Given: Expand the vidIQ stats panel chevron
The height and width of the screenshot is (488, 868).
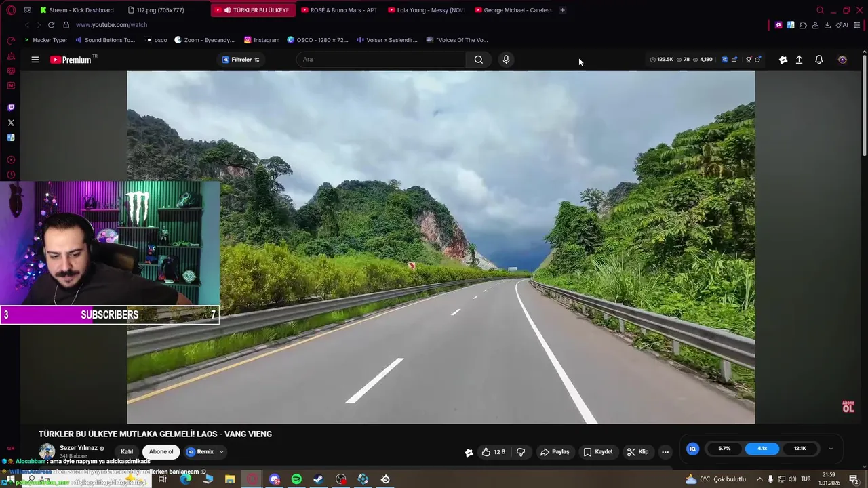Looking at the screenshot, I should 831,449.
